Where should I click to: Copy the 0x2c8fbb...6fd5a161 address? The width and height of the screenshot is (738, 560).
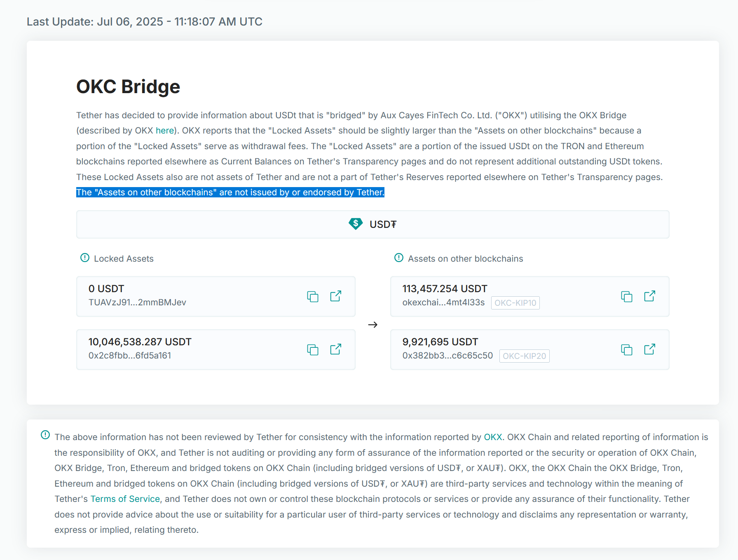point(313,349)
